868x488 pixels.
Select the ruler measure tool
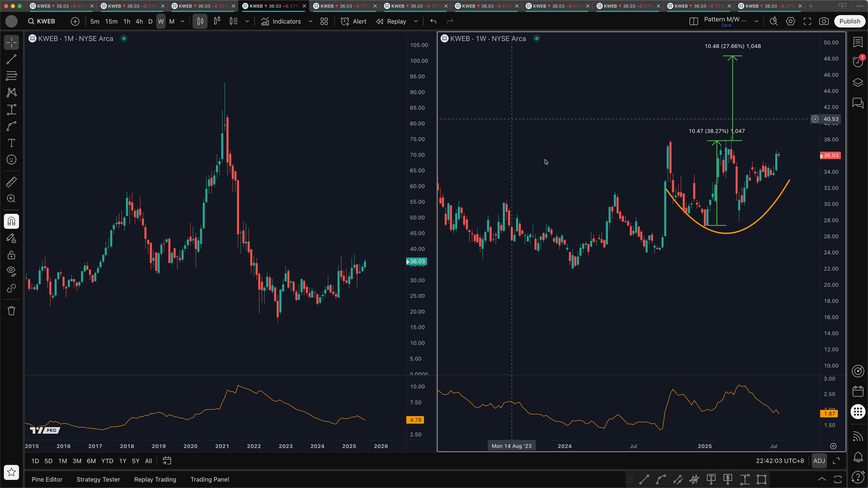12,182
